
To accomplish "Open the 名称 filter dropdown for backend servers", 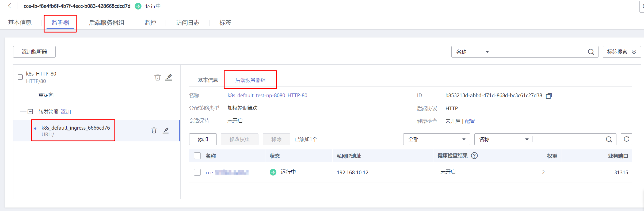I will tap(504, 139).
